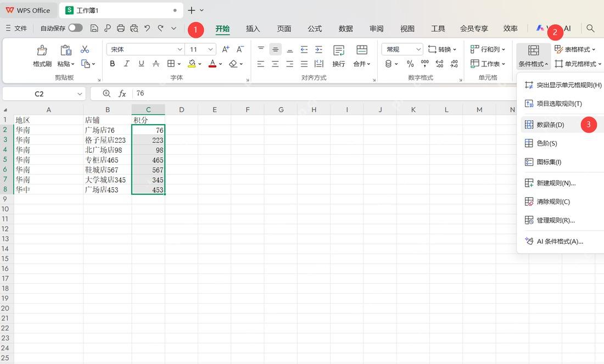Viewport: 604px width, 364px height.
Task: Select the Format Painter (格式刷) tool
Action: point(42,56)
